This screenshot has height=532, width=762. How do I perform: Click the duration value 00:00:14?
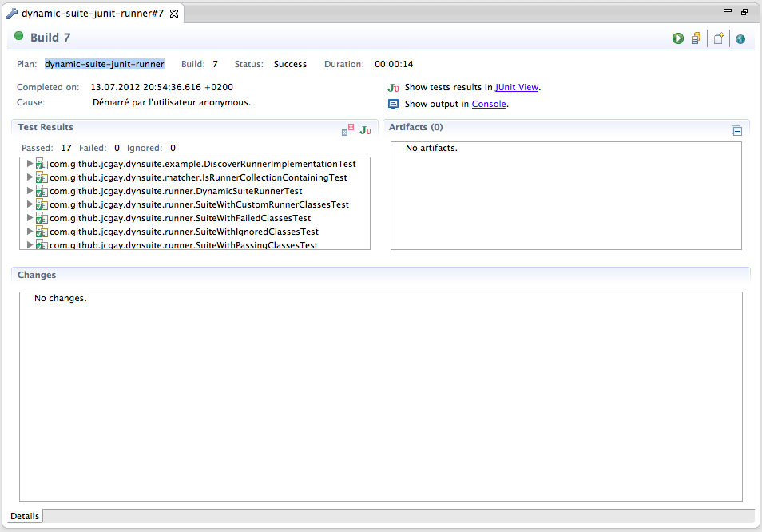pyautogui.click(x=394, y=64)
